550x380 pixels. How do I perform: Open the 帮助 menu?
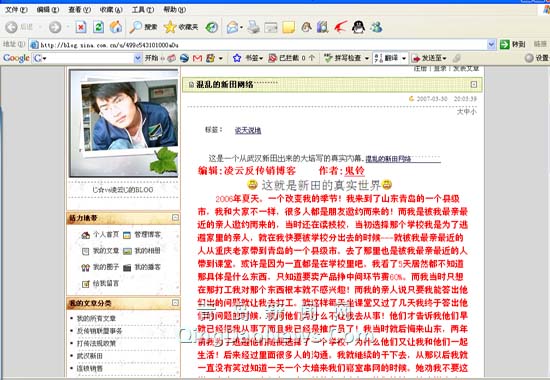175,10
